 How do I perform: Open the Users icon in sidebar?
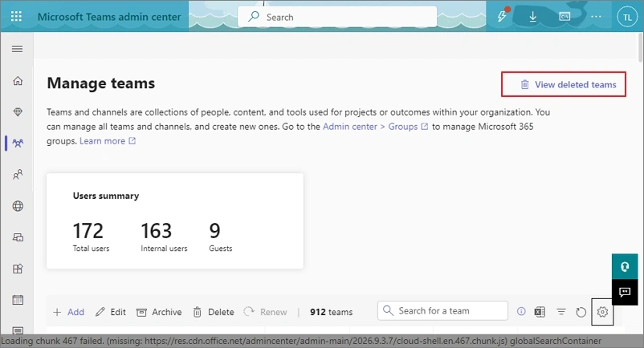coord(18,175)
